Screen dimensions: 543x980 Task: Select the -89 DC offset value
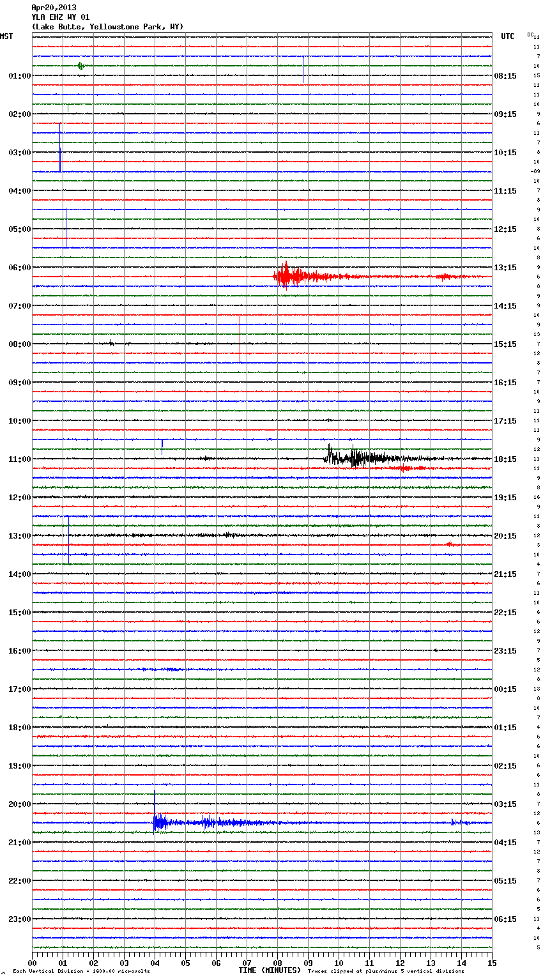pyautogui.click(x=535, y=171)
